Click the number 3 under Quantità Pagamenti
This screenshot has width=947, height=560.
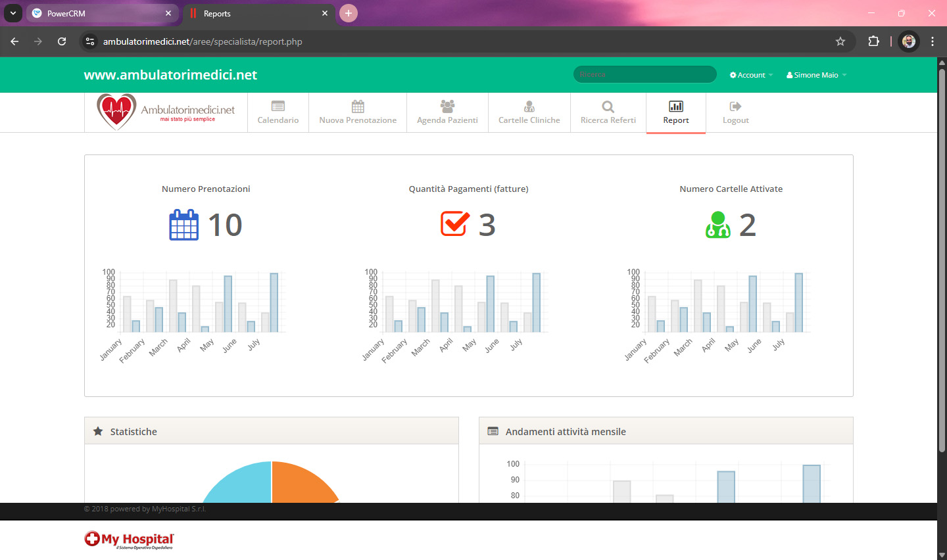[x=487, y=225]
